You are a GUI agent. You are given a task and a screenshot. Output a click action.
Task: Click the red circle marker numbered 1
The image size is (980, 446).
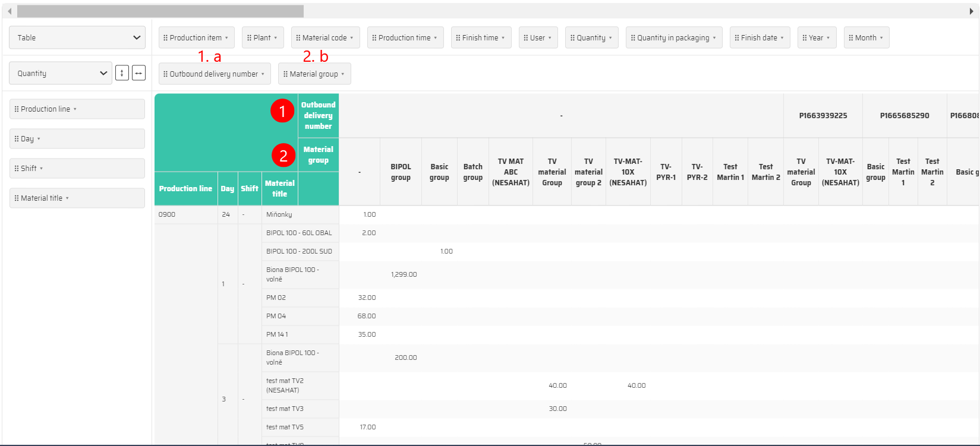point(282,110)
